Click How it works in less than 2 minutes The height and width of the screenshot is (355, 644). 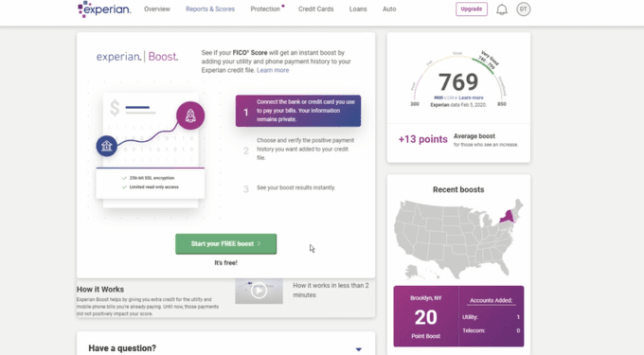(x=331, y=291)
